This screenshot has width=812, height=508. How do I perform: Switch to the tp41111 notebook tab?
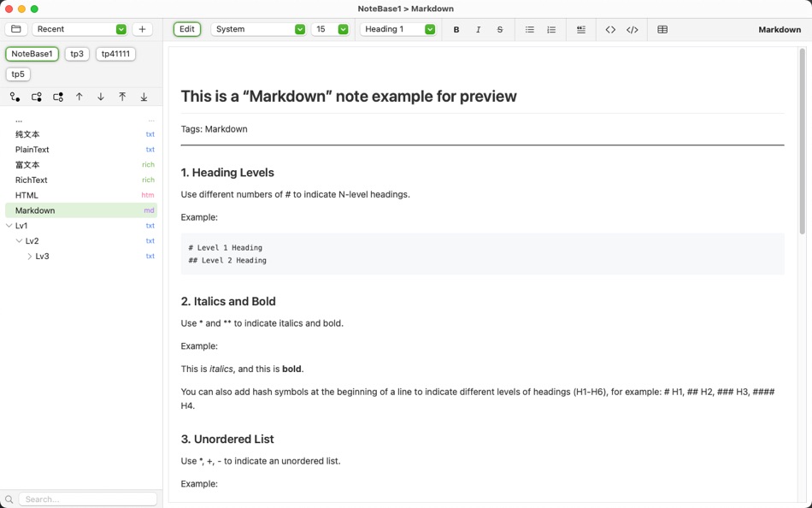pos(115,54)
